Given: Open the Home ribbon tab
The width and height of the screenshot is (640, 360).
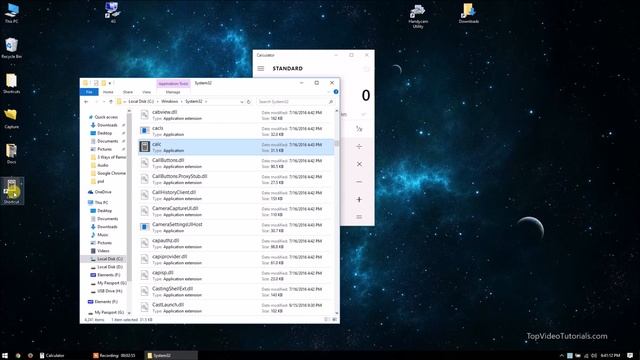Looking at the screenshot, I should pyautogui.click(x=108, y=92).
